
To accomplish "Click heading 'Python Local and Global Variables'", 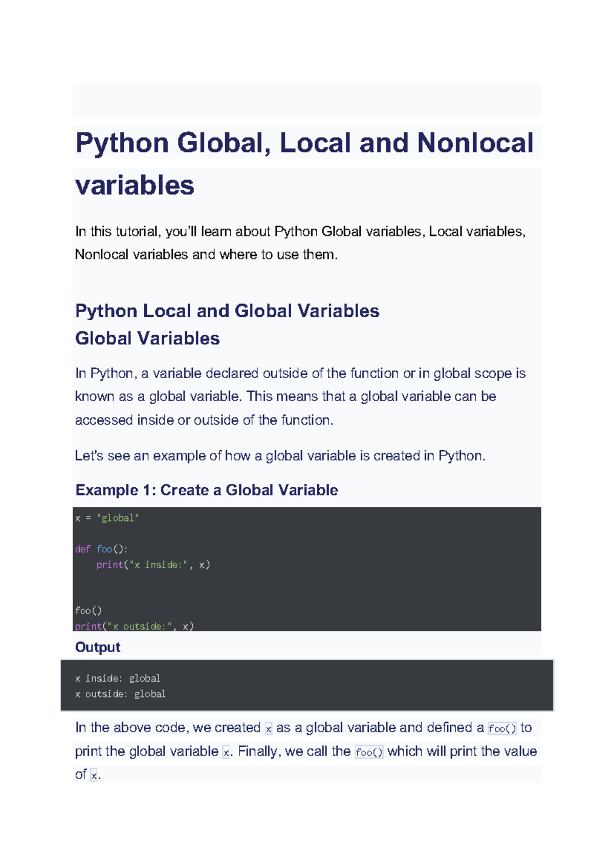I will pos(227,311).
